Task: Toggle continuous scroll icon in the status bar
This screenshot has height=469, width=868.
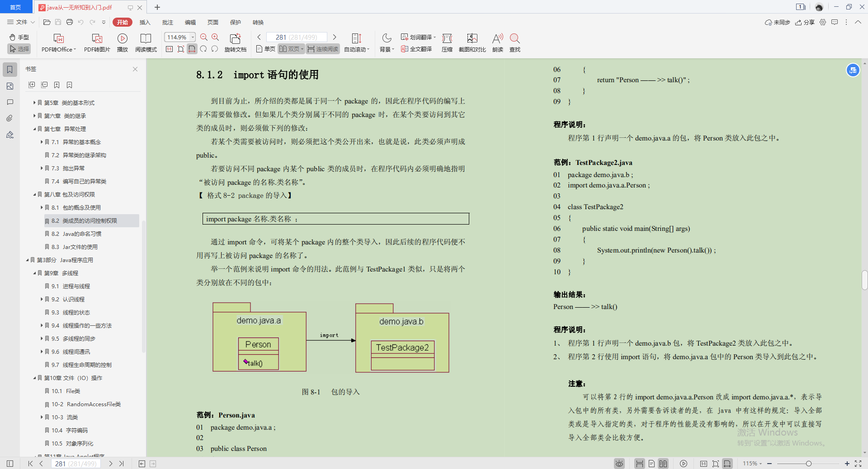Action: pyautogui.click(x=640, y=464)
